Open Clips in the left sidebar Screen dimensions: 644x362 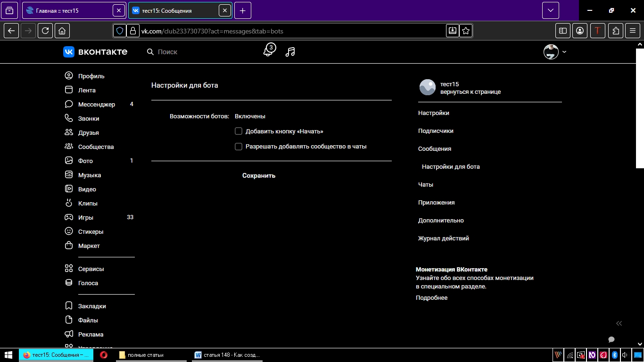pyautogui.click(x=88, y=203)
